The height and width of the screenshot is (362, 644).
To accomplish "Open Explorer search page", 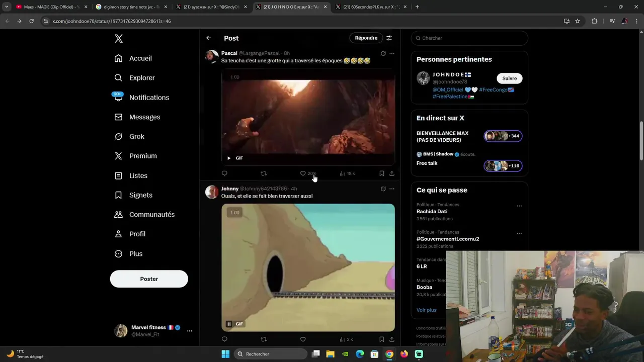I will 135,78.
